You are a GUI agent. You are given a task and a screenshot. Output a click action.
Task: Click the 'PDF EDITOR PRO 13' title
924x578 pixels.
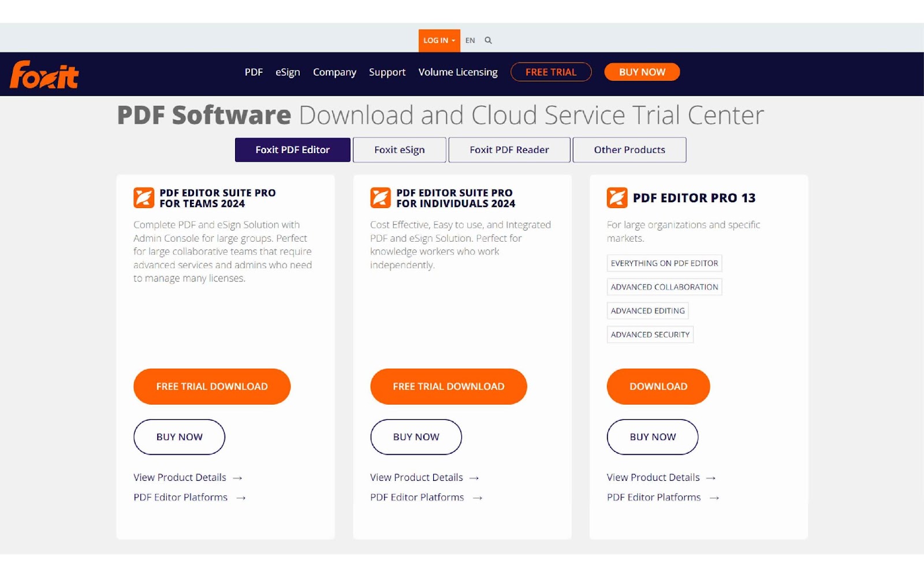tap(694, 198)
